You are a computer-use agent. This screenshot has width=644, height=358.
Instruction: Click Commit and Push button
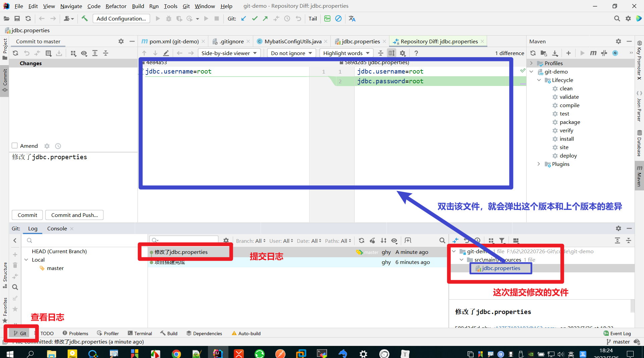(x=74, y=215)
